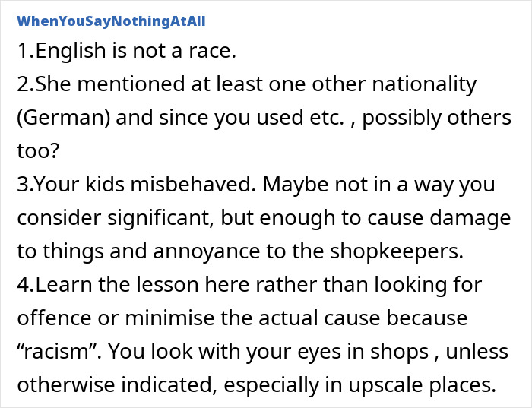Screen dimensions: 532x408
Task: Select the word "(German)" in the comment
Action: point(64,118)
